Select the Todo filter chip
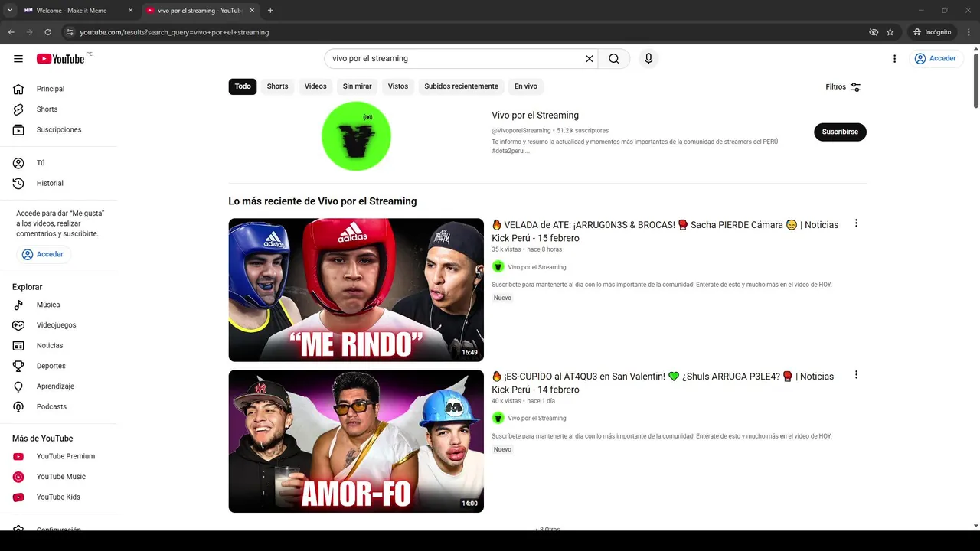Screen dimensions: 980x551 click(243, 86)
